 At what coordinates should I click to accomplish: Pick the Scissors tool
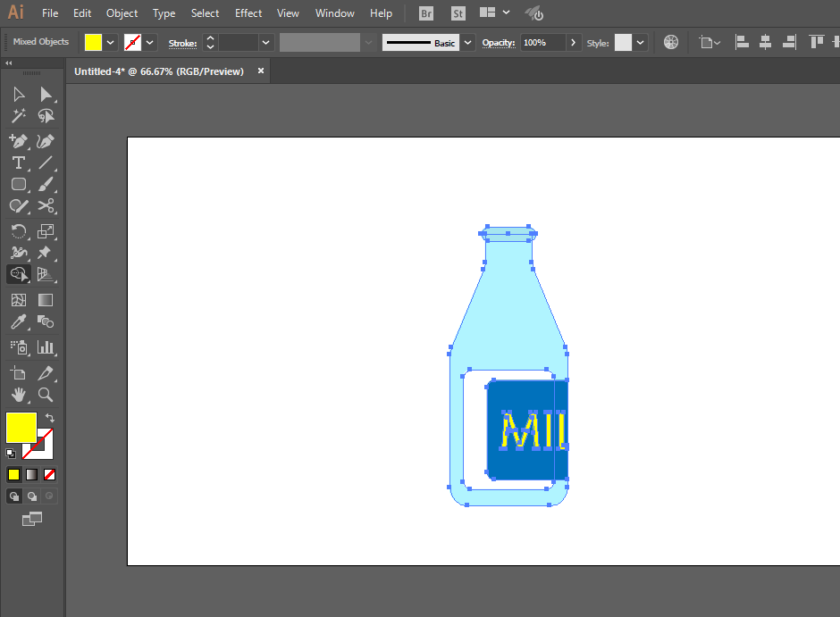point(46,206)
